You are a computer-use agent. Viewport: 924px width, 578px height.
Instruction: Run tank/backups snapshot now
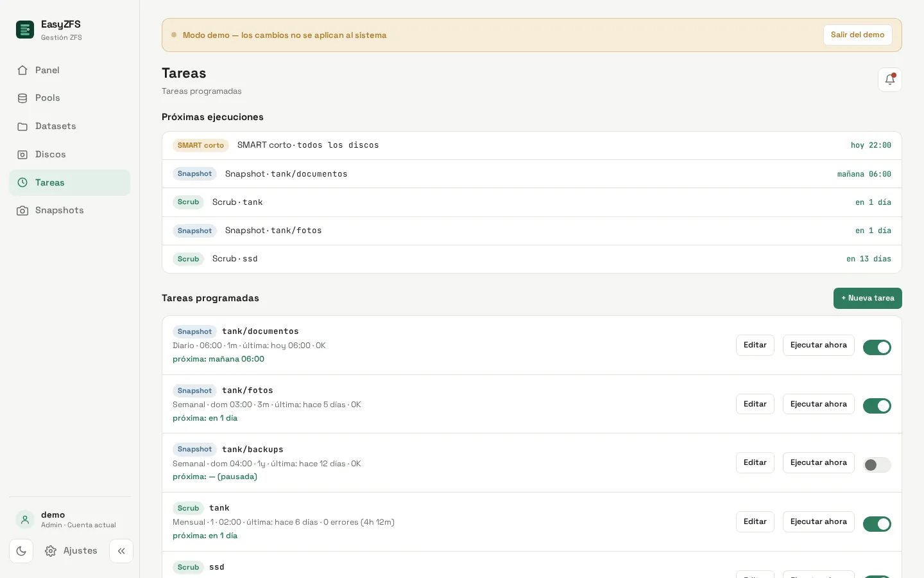click(x=819, y=462)
